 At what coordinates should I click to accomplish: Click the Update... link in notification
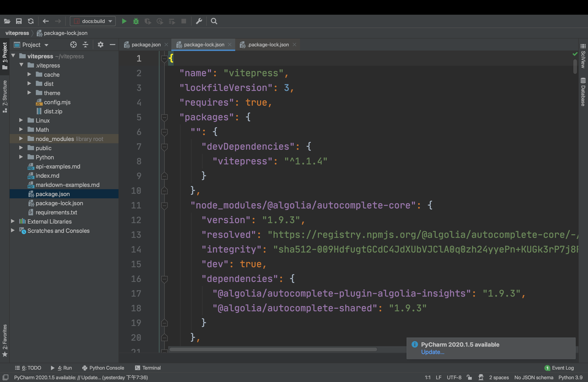[432, 352]
